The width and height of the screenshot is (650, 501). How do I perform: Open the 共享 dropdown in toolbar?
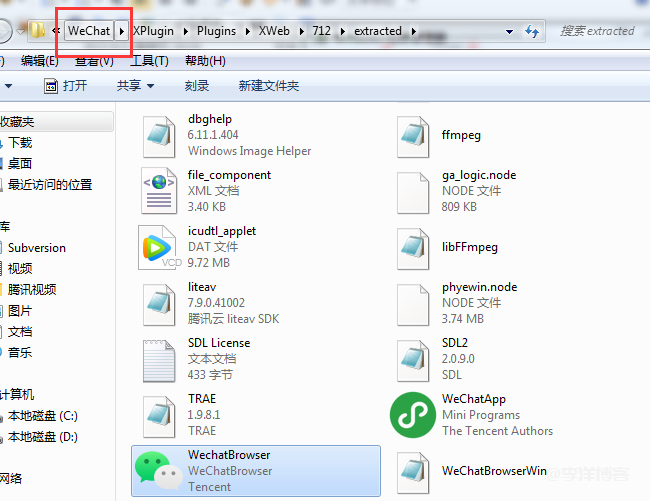click(134, 86)
